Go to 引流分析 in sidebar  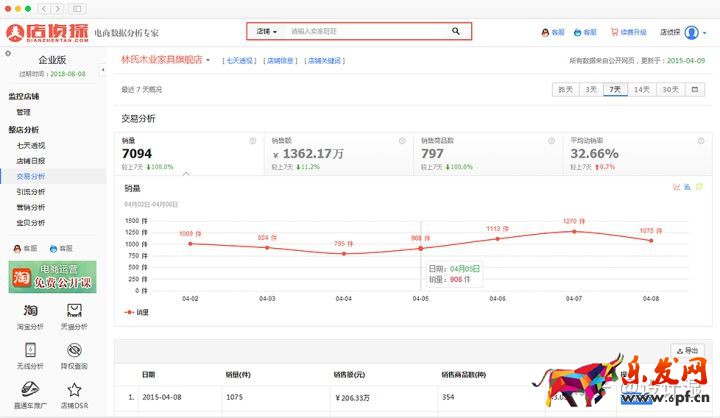click(x=30, y=191)
